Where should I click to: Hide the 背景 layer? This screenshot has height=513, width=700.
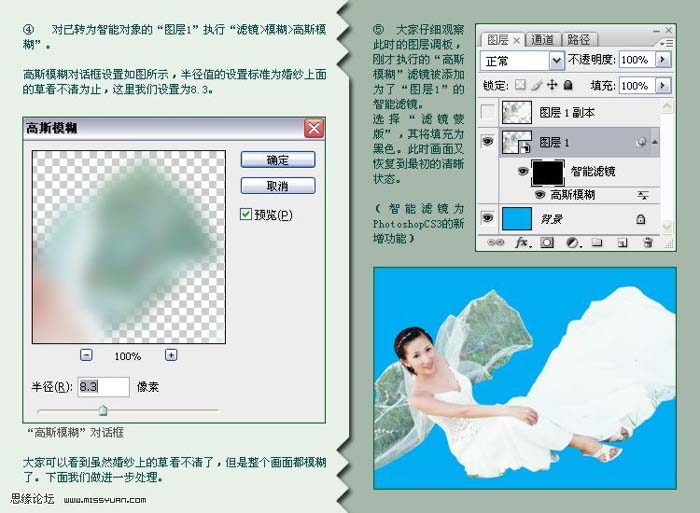[x=488, y=217]
